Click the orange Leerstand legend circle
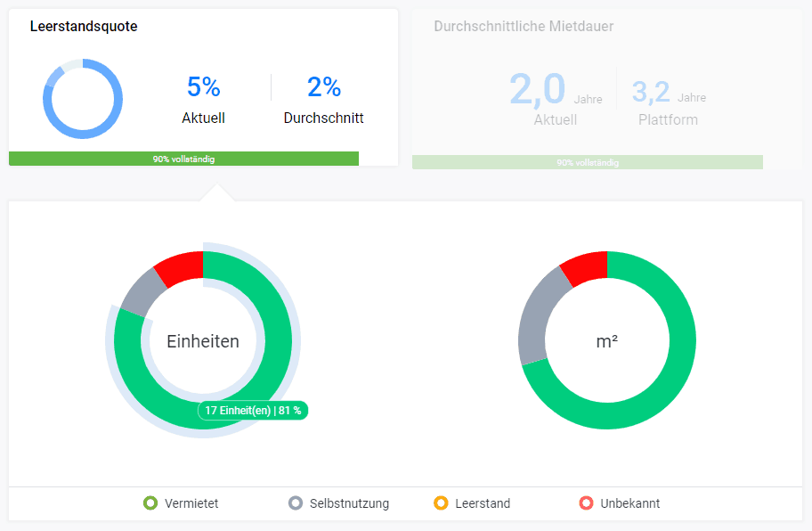812x531 pixels. pos(441,503)
